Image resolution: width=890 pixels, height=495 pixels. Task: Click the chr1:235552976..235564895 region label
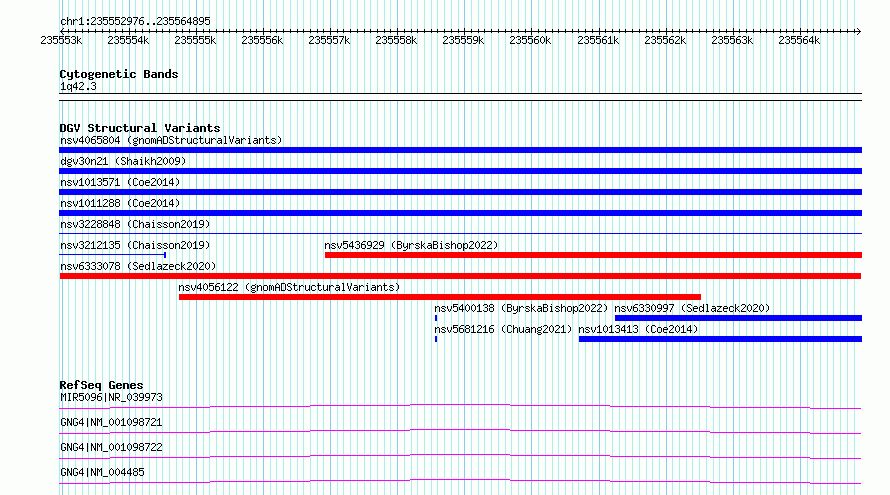point(135,21)
